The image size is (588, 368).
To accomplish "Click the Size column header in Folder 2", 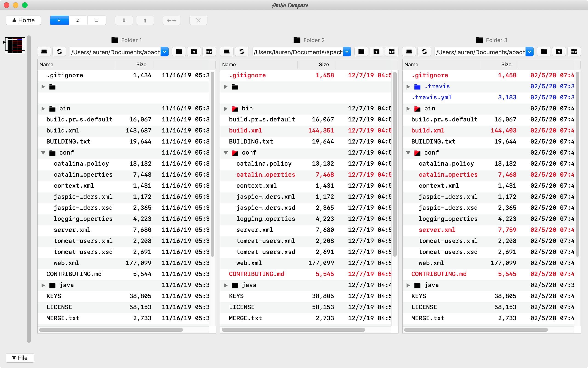I will 317,64.
